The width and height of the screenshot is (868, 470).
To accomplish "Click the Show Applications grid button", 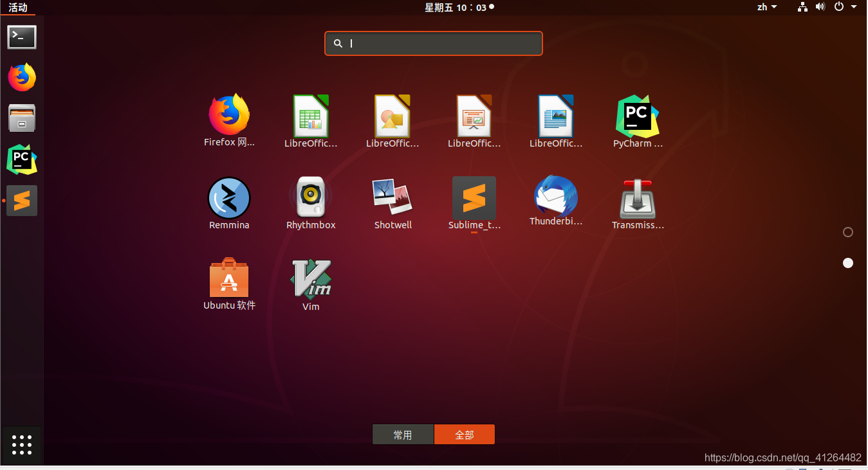I will coord(22,445).
